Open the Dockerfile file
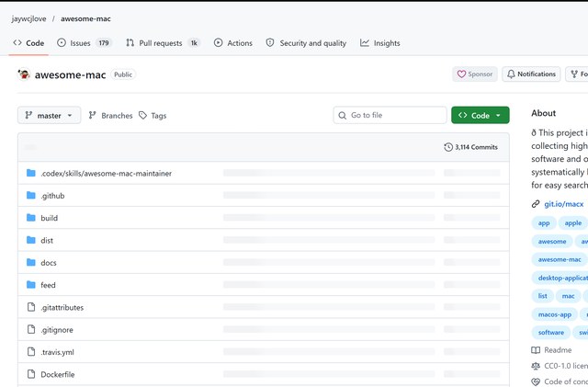Screen dimensions: 588x387 (57, 374)
